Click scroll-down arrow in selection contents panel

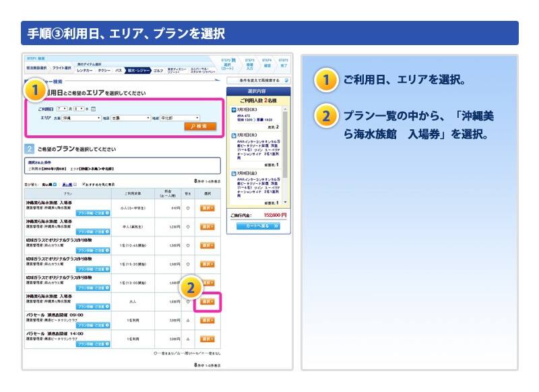click(286, 202)
